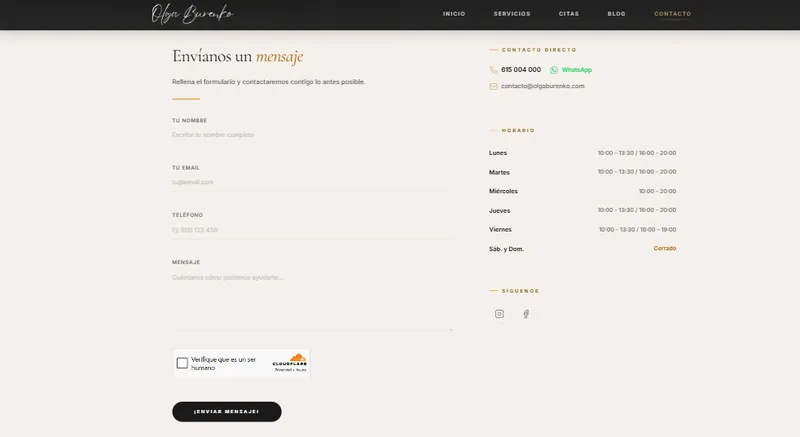Viewport: 800px width, 437px height.
Task: Go to the Inicio menu item
Action: pos(454,14)
